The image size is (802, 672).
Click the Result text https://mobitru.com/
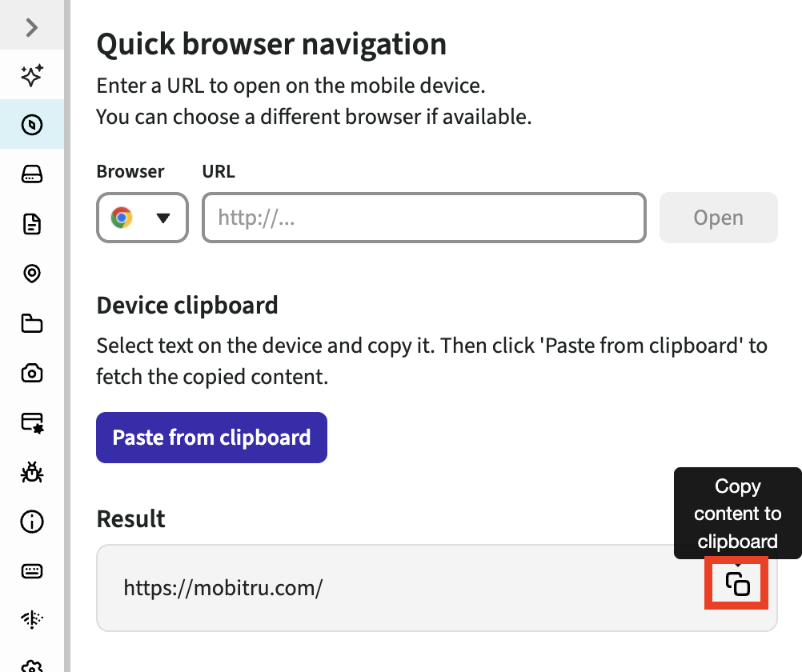point(223,589)
